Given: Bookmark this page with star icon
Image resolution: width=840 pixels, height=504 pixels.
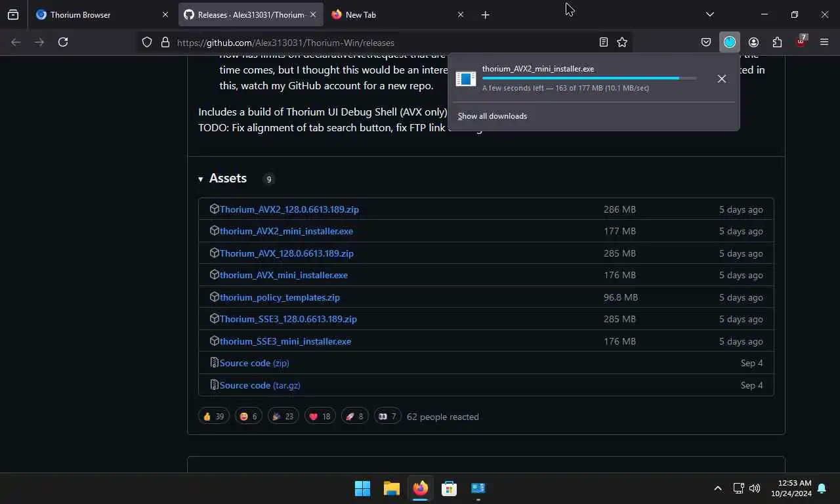Looking at the screenshot, I should 622,42.
